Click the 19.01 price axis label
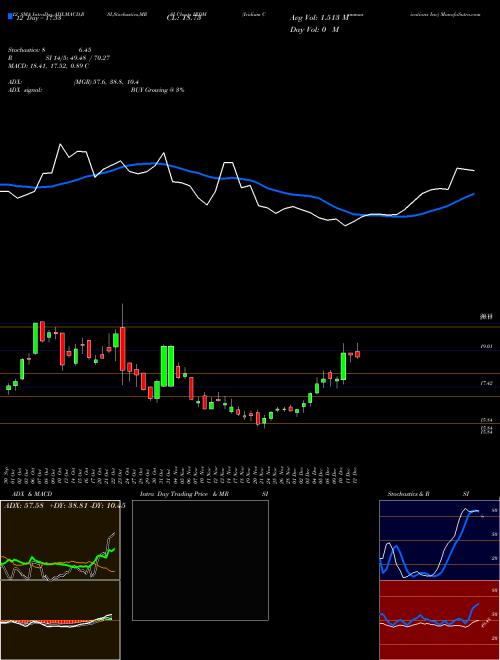This screenshot has height=660, width=500. pos(487,346)
